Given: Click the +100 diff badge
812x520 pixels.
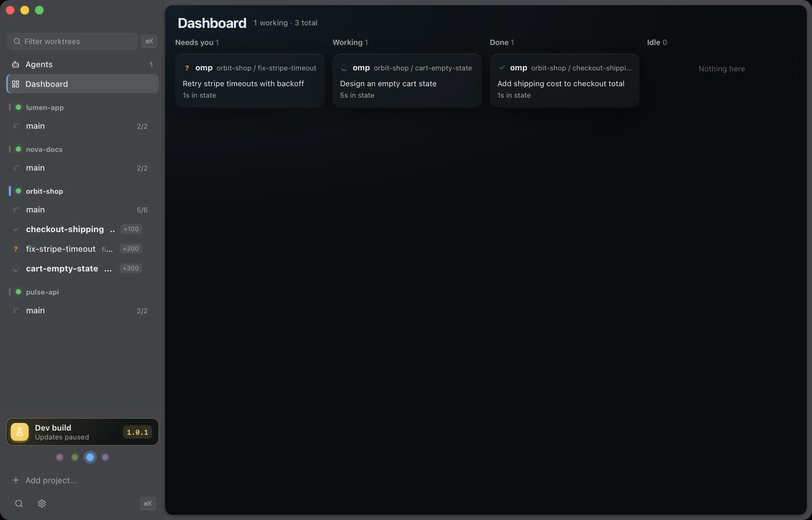Looking at the screenshot, I should tap(131, 229).
